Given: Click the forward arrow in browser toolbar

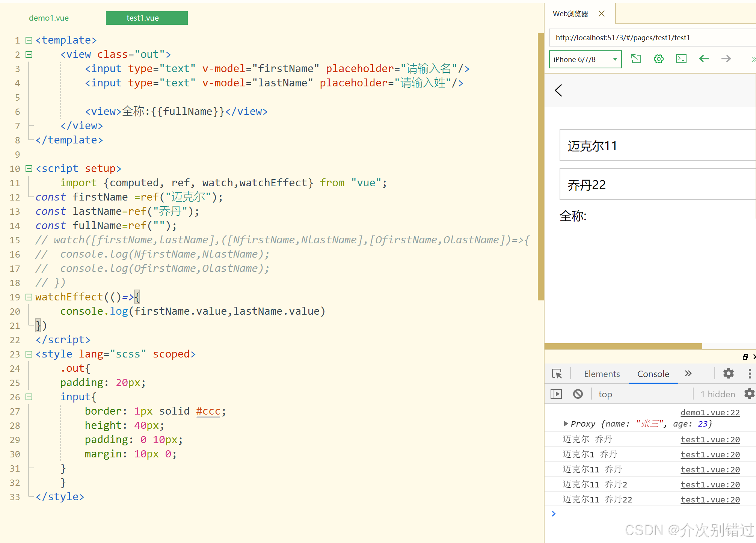Looking at the screenshot, I should point(726,59).
